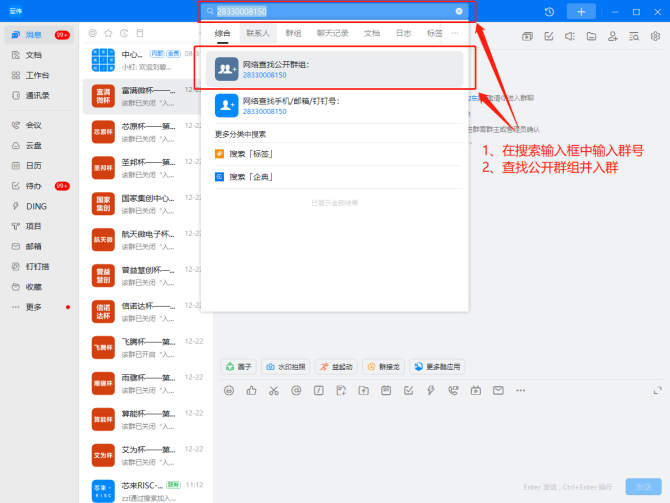The width and height of the screenshot is (670, 503).
Task: Filter conversations by star icon
Action: (109, 33)
